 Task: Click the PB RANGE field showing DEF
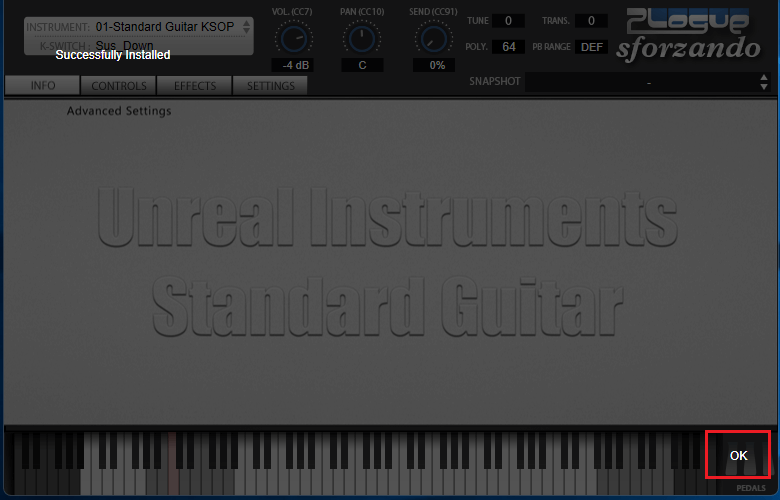point(593,47)
